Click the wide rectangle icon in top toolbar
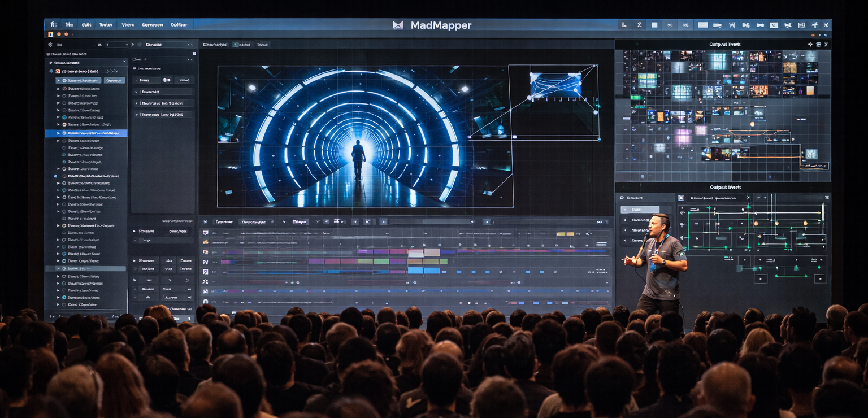The width and height of the screenshot is (868, 418). coord(703,25)
